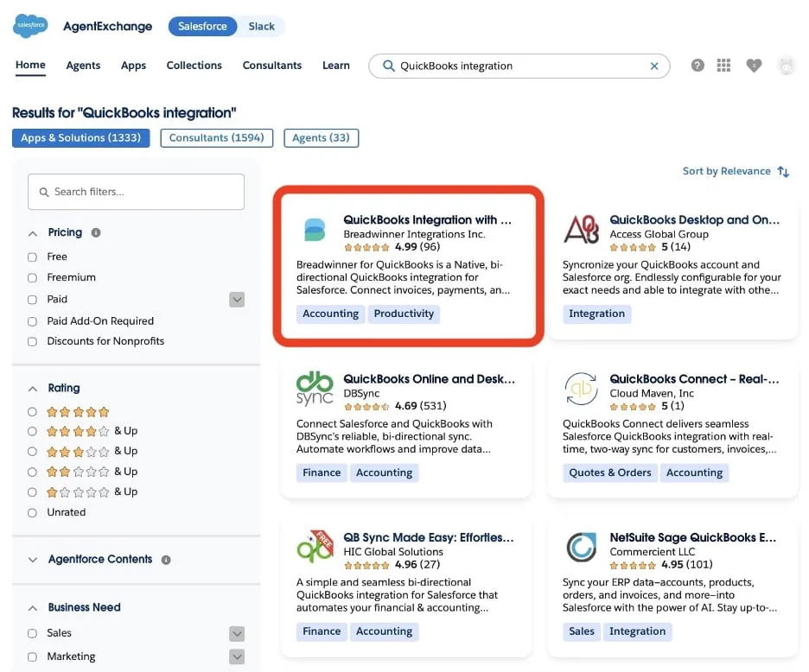Switch to the Slack marketplace toggle
This screenshot has height=672, width=809.
(261, 26)
